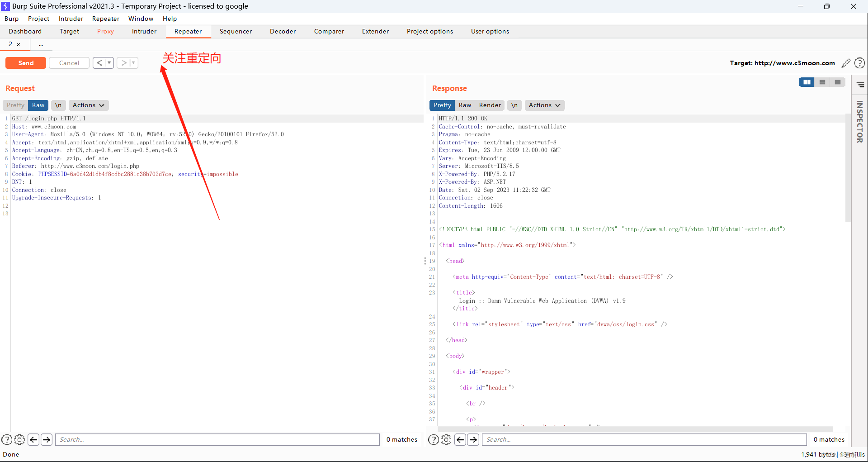The width and height of the screenshot is (868, 462).
Task: Switch to the Extender tab
Action: coord(375,31)
